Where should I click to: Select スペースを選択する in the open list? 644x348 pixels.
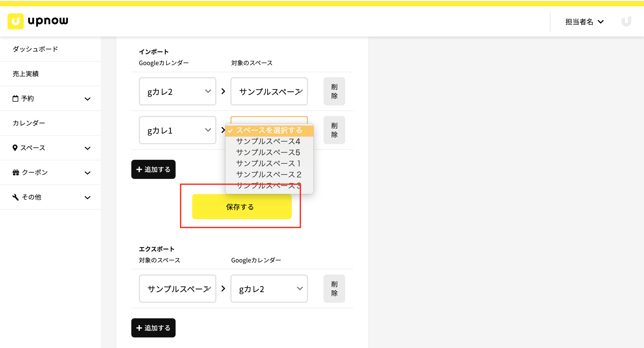pyautogui.click(x=269, y=130)
